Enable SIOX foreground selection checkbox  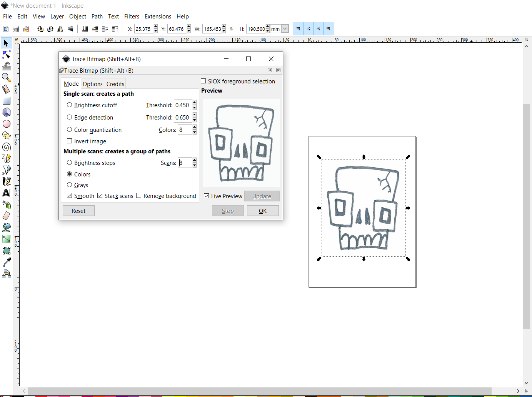[x=203, y=81]
